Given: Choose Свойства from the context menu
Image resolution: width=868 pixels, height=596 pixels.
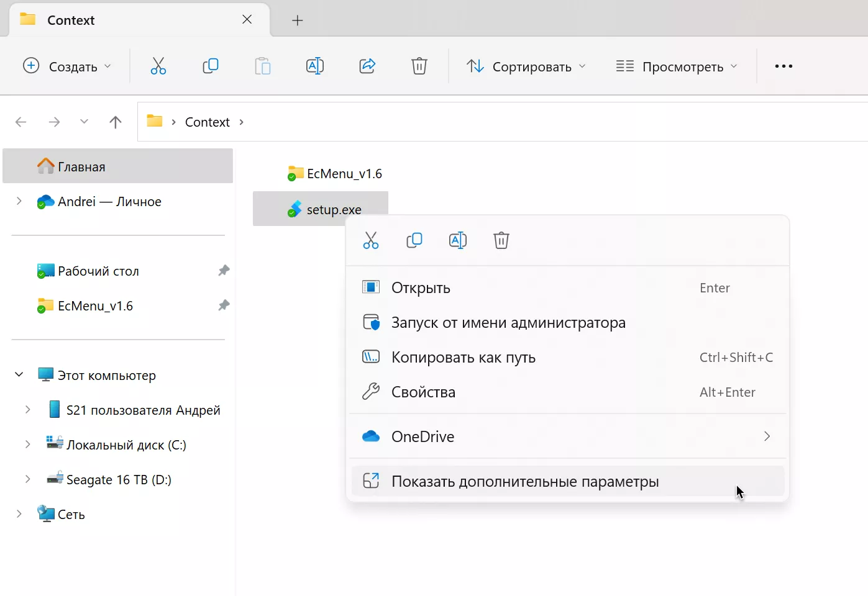Looking at the screenshot, I should [x=568, y=392].
